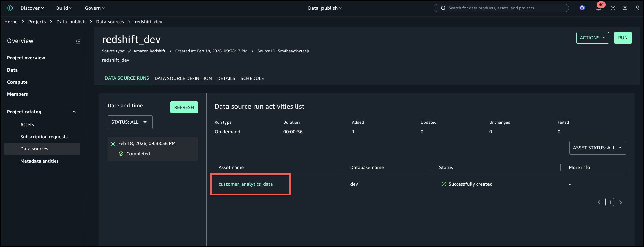Expand the ACTIONS dropdown menu
This screenshot has width=644, height=247.
coord(592,38)
